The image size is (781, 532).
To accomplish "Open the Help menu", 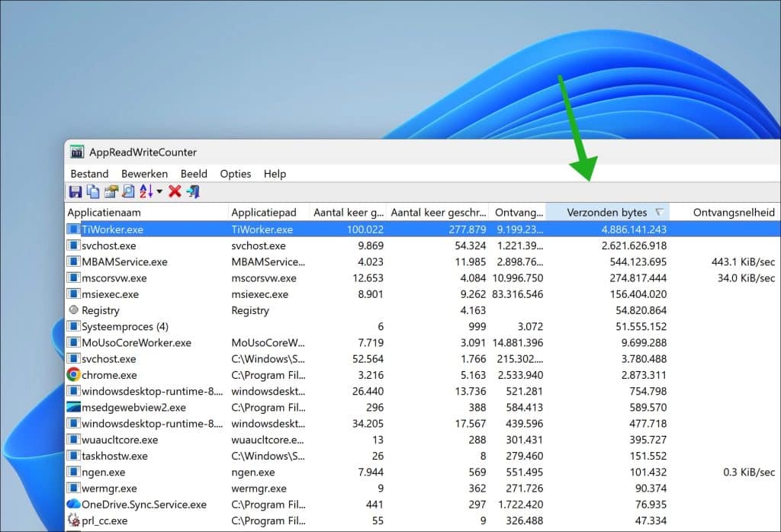I will (x=275, y=174).
